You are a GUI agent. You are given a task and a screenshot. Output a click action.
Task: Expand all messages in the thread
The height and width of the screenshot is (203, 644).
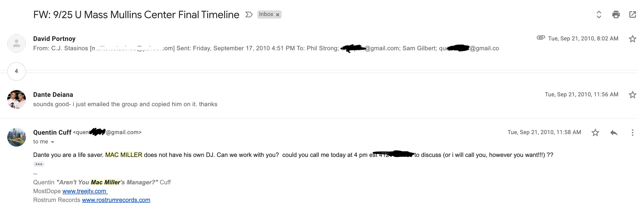point(599,15)
